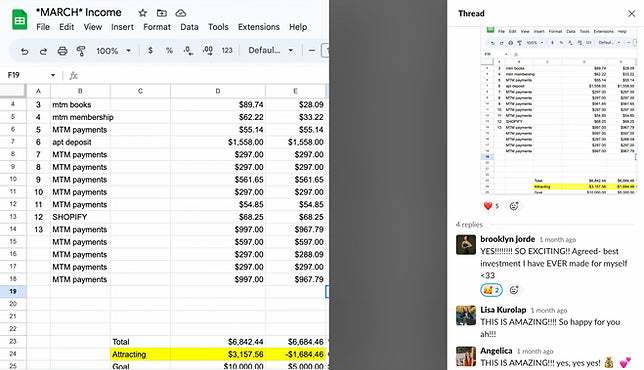This screenshot has height=370, width=644.
Task: Open the File menu
Action: click(43, 27)
